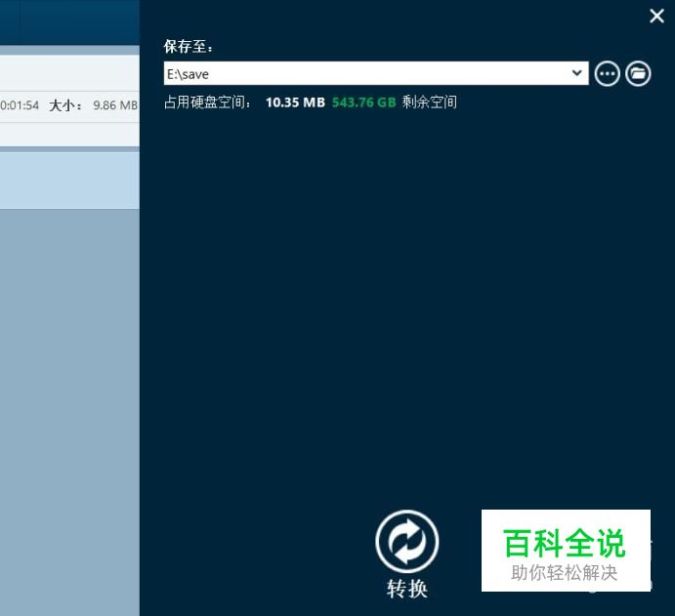Click the Convert (转换) circular arrows icon
Image resolution: width=675 pixels, height=616 pixels.
406,542
